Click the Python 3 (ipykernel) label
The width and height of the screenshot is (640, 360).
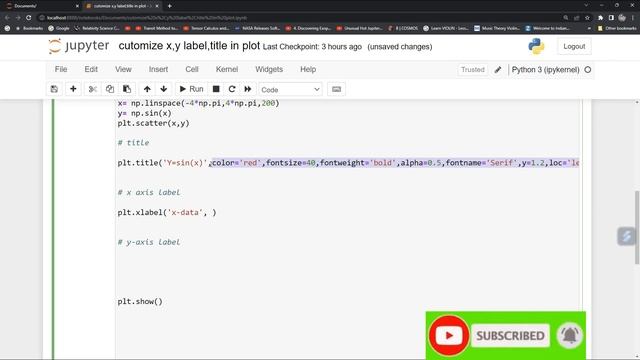point(545,70)
